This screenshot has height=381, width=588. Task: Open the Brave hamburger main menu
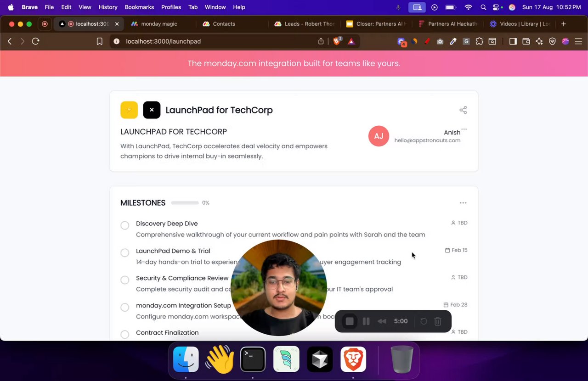(578, 41)
